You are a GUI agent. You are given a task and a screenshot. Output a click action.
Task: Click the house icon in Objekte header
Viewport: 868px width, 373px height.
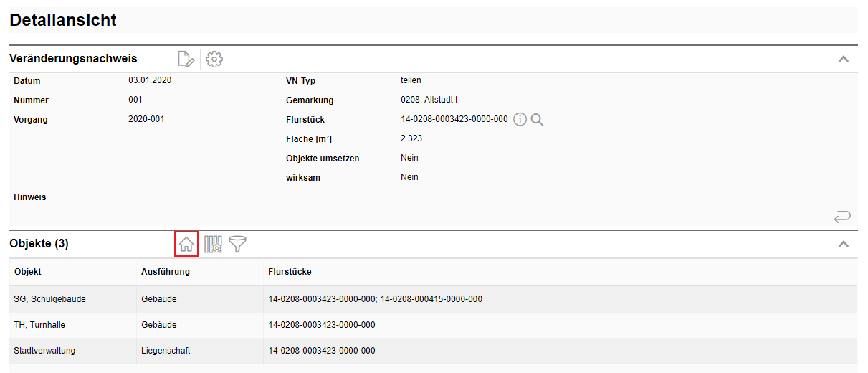pos(186,244)
